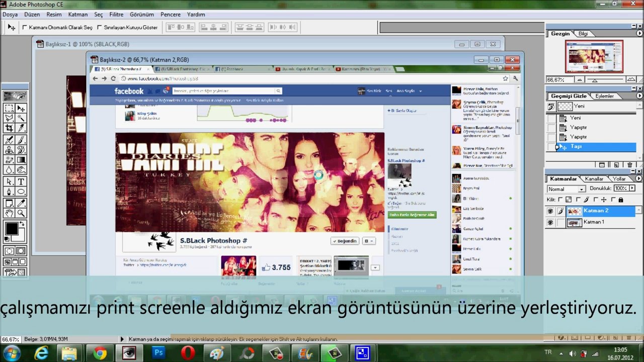Viewport: 644px width, 362px height.
Task: Open the Dosya menu
Action: point(10,15)
